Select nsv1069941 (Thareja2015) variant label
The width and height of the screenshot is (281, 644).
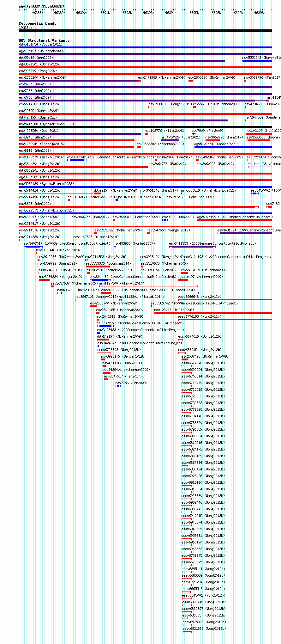click(x=42, y=144)
